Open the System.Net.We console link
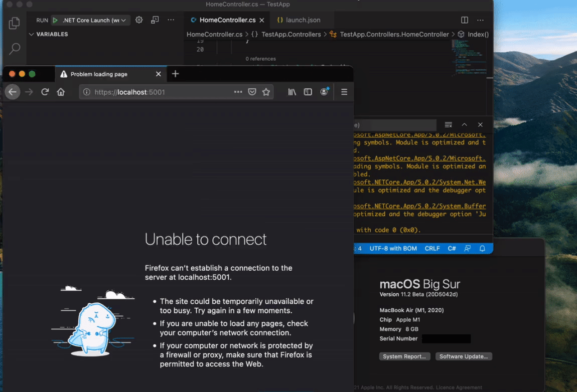The image size is (577, 392). pos(419,182)
